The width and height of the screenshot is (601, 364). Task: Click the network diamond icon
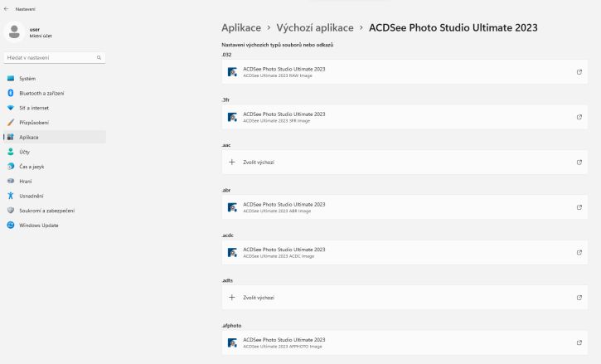click(x=11, y=108)
